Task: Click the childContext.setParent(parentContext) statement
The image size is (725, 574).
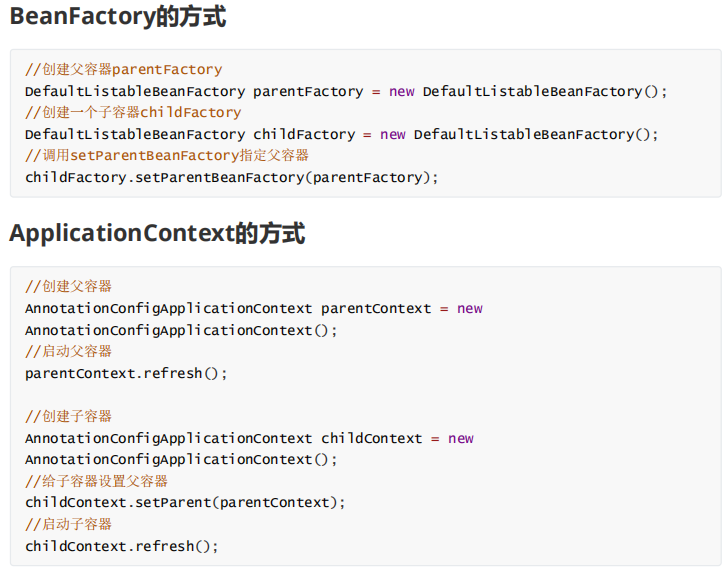Action: 185,502
